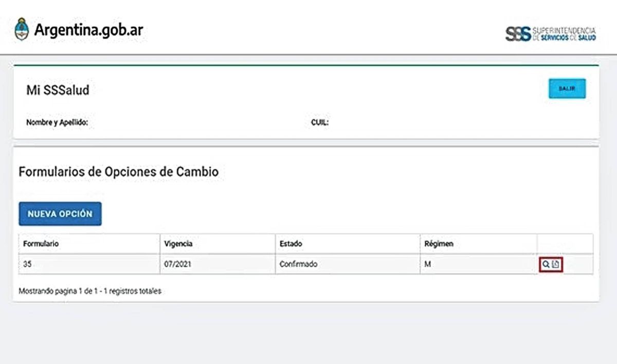The width and height of the screenshot is (617, 364).
Task: Click the Nombre y Apellido label
Action: click(x=57, y=123)
